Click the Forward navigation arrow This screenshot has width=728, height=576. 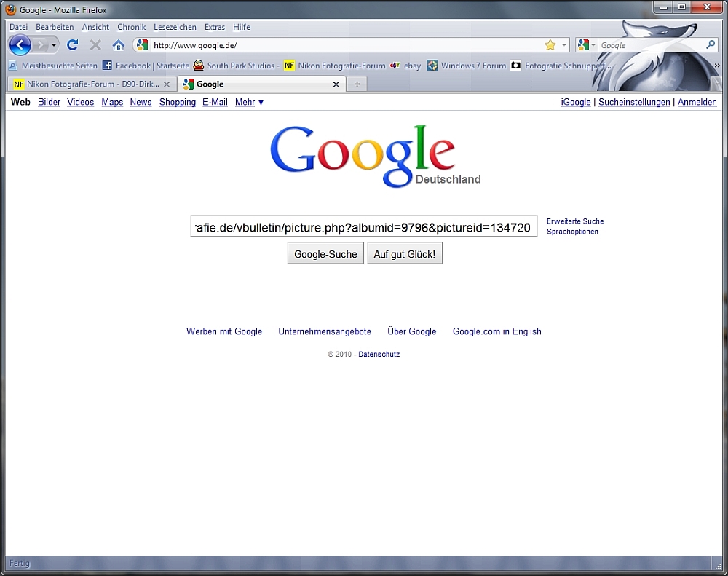[x=41, y=45]
